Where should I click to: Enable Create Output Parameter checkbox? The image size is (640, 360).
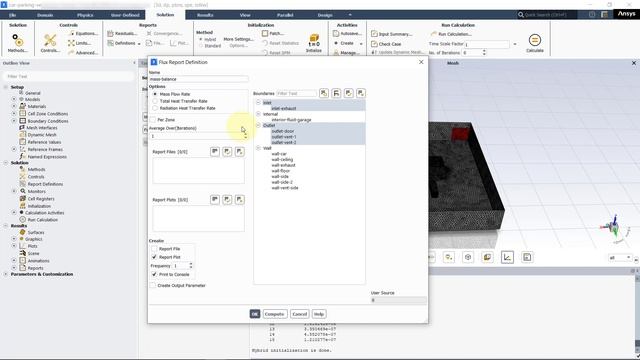pyautogui.click(x=153, y=285)
